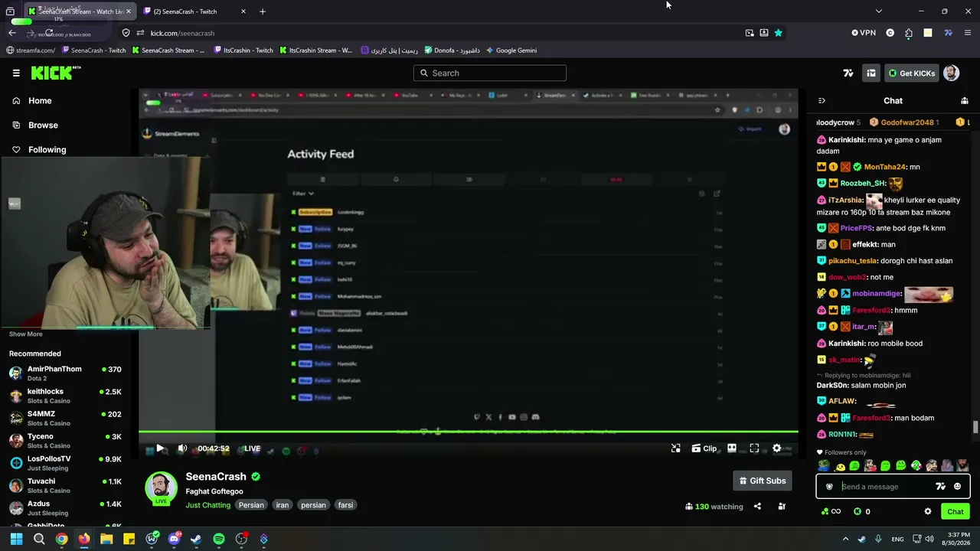980x551 pixels.
Task: Open the user profile avatar menu
Action: (x=951, y=73)
